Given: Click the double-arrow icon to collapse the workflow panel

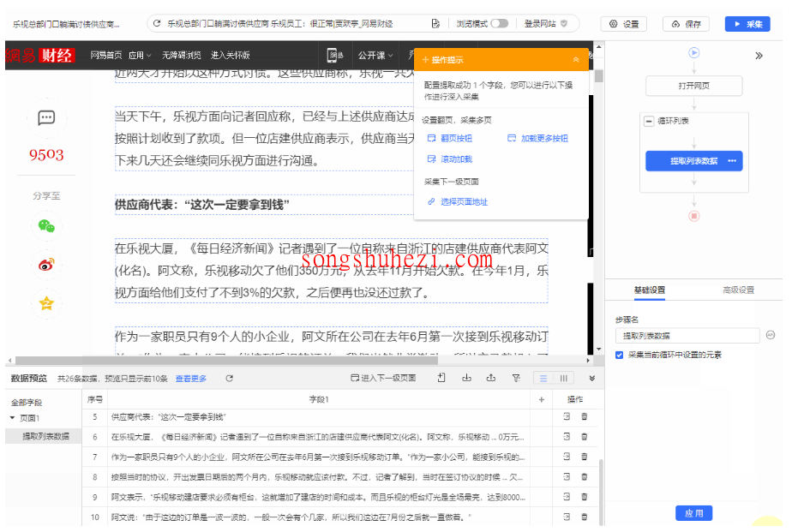Looking at the screenshot, I should point(759,56).
